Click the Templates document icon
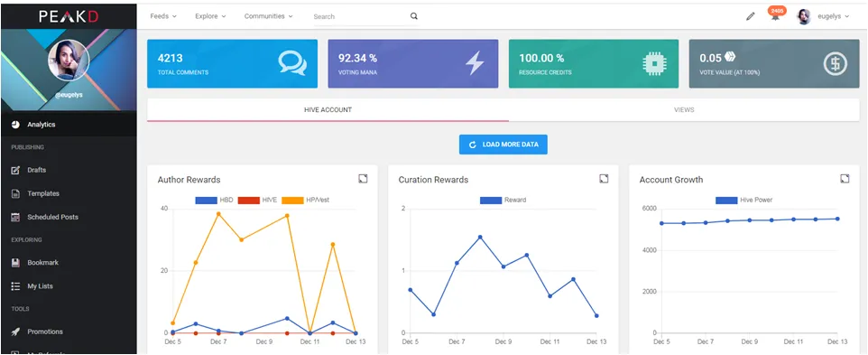Image resolution: width=868 pixels, height=355 pixels. click(15, 194)
